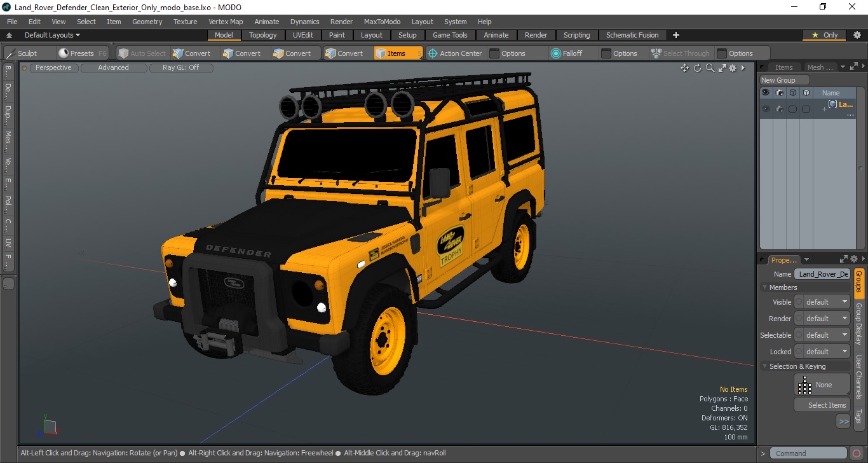Expand the Land Rover group with plus
Image resolution: width=868 pixels, height=463 pixels.
825,109
